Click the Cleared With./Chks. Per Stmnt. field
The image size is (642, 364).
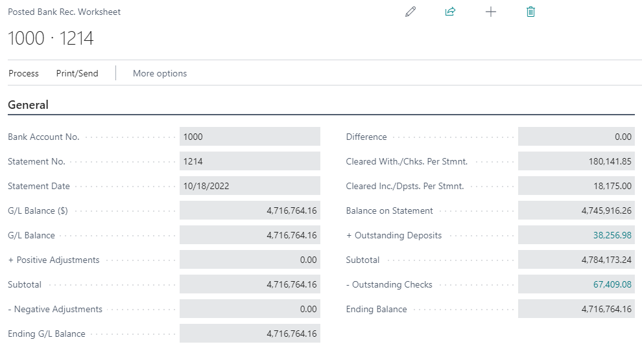click(576, 161)
